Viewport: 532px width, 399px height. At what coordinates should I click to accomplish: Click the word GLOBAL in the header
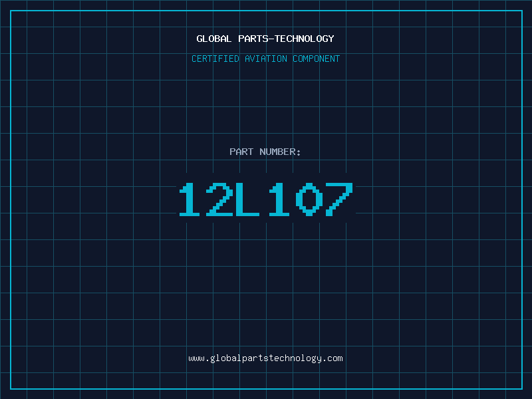point(213,39)
